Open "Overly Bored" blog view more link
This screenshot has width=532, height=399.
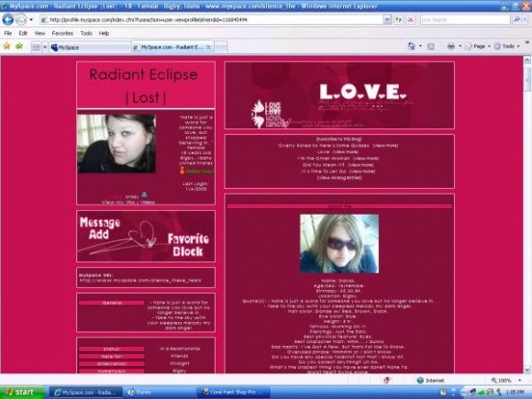pos(385,146)
